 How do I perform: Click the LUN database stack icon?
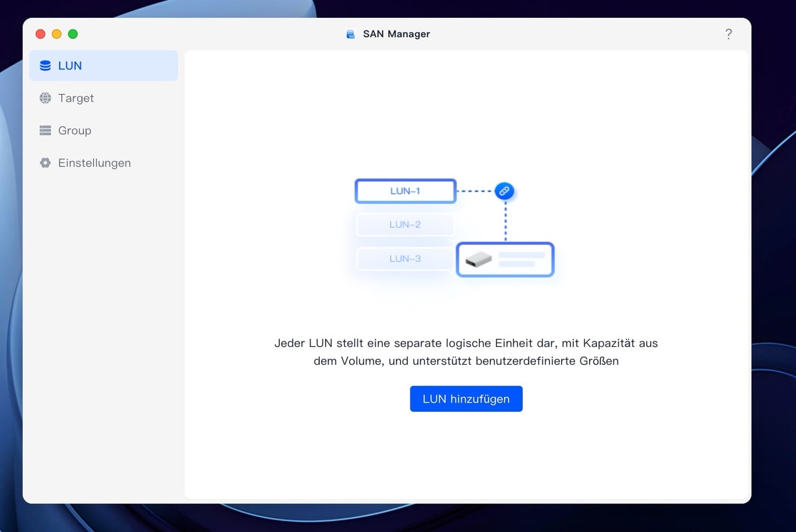(x=45, y=66)
